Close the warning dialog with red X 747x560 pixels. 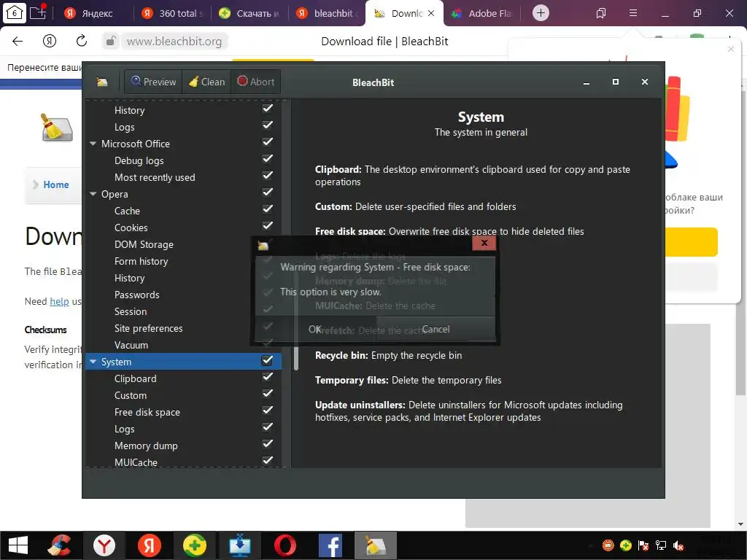484,243
